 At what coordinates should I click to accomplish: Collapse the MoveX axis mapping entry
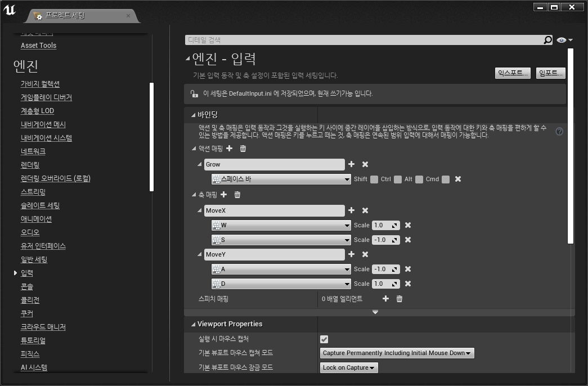200,210
